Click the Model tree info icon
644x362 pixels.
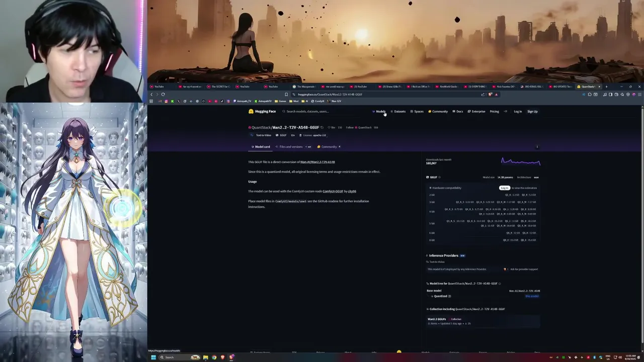pyautogui.click(x=500, y=284)
